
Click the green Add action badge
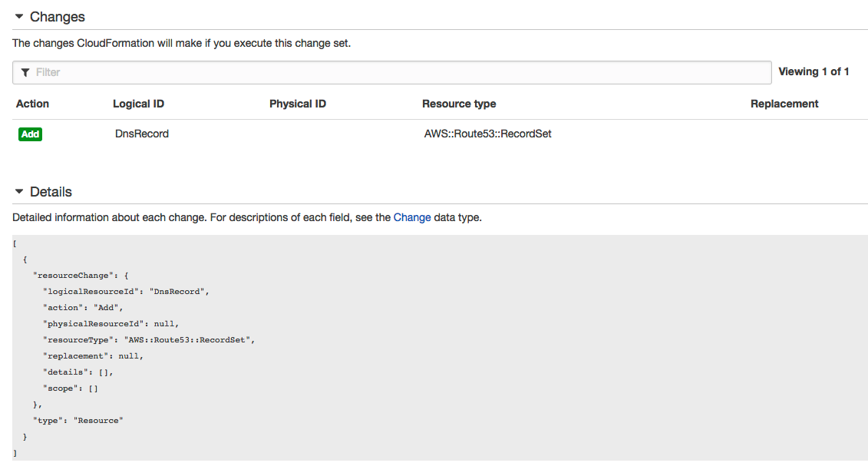click(31, 134)
